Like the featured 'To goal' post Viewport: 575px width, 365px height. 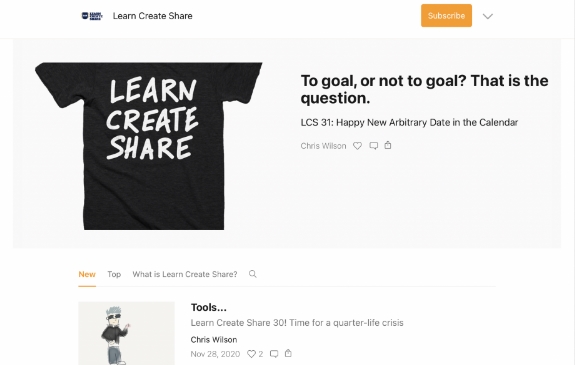pos(357,146)
